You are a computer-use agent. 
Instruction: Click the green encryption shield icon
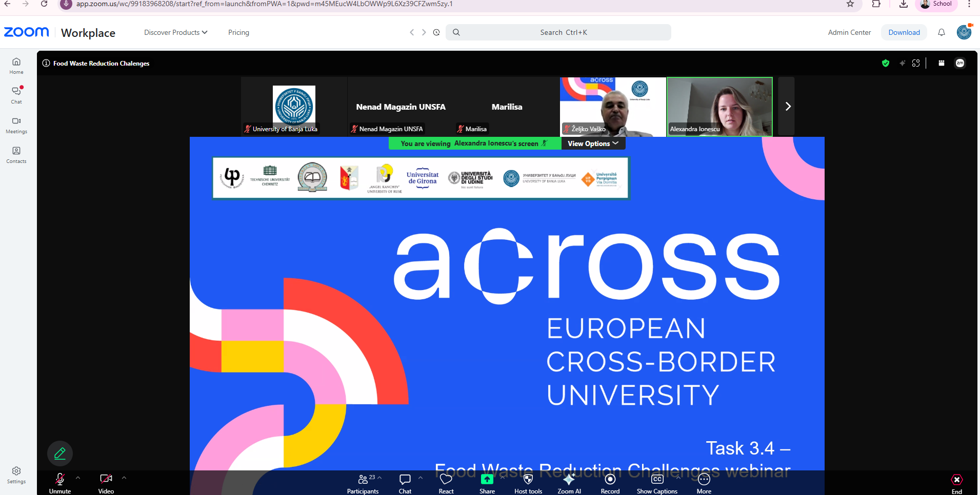pos(885,63)
